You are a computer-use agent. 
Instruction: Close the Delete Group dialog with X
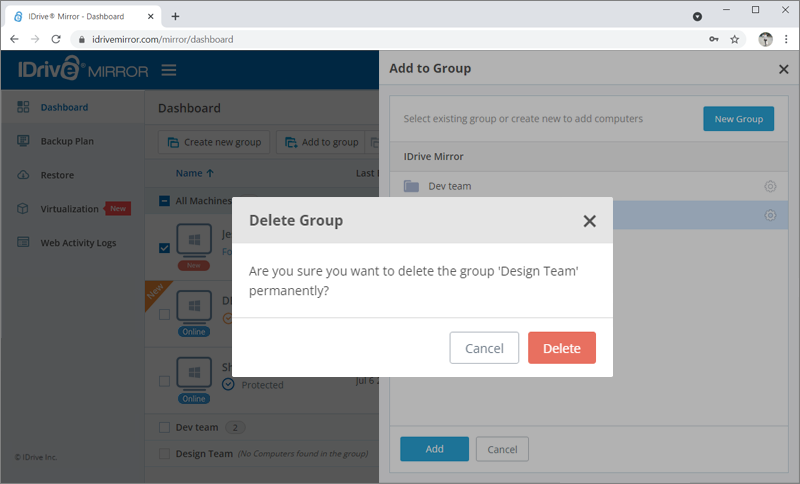point(589,221)
